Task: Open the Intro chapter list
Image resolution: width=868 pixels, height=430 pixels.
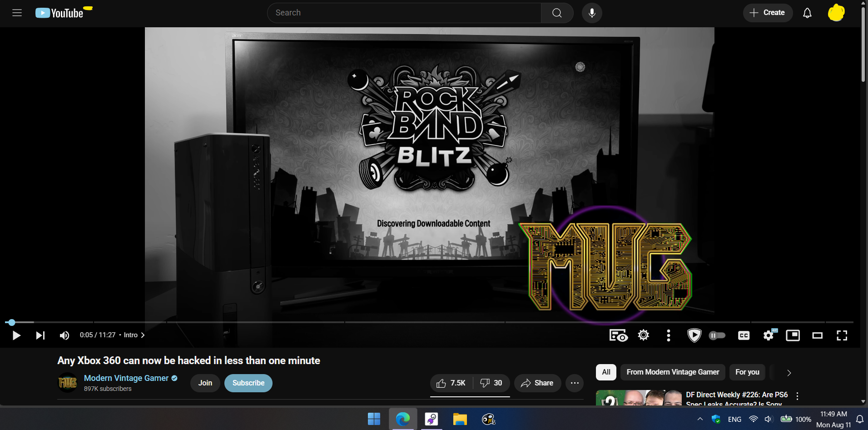Action: point(134,335)
